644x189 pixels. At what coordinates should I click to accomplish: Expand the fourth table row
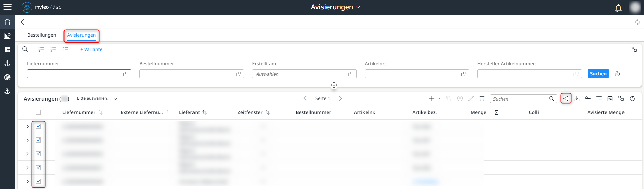27,168
